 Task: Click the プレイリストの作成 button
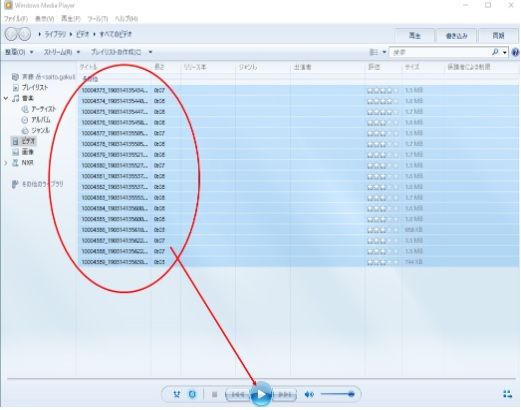(116, 52)
